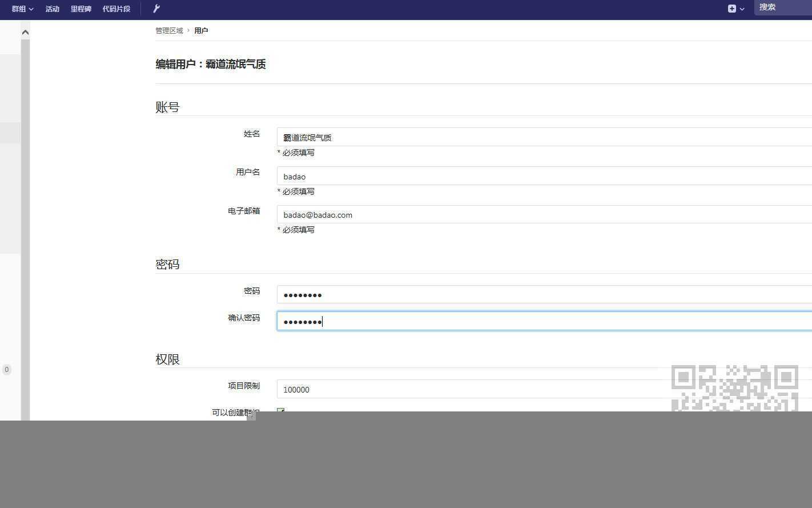Edit the 姓名 name field
Image resolution: width=812 pixels, height=508 pixels.
(544, 137)
